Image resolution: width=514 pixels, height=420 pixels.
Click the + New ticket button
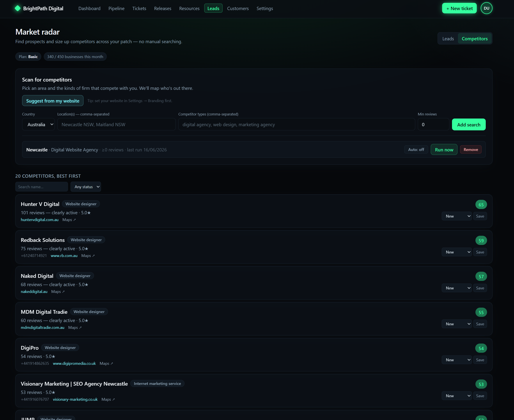click(459, 9)
